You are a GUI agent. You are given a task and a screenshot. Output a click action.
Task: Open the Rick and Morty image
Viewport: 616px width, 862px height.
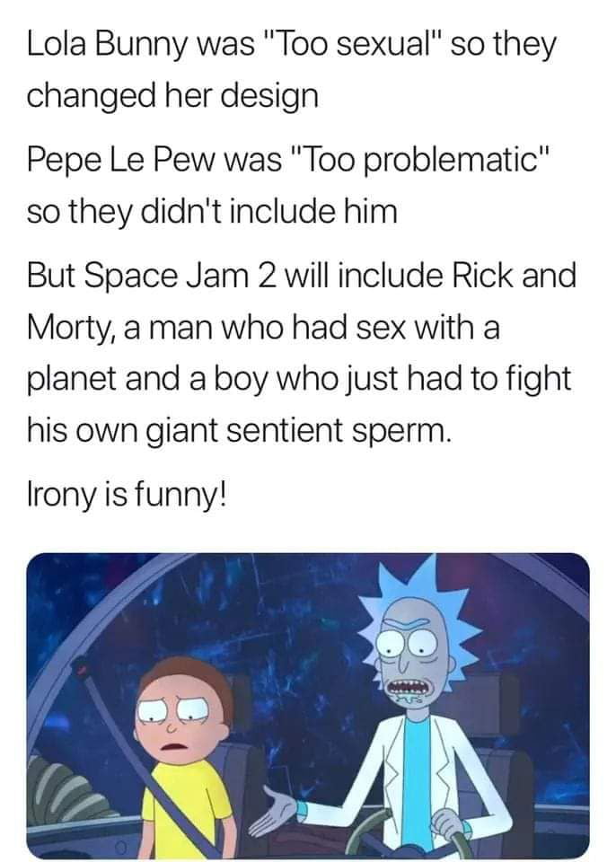307,706
